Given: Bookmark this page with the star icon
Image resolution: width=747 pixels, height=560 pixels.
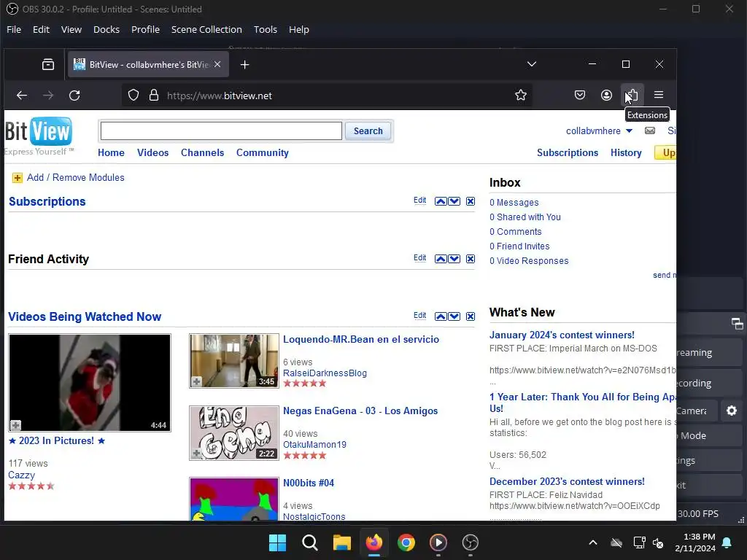Looking at the screenshot, I should 521,96.
